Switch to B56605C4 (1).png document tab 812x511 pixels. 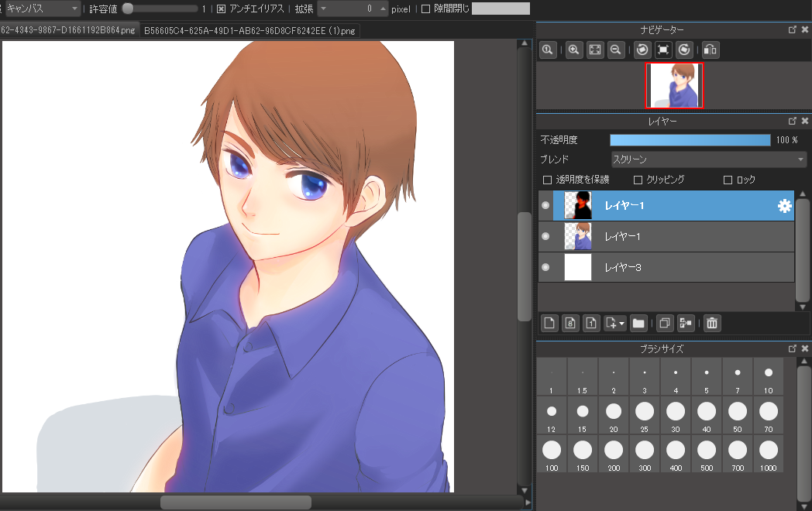pyautogui.click(x=249, y=31)
